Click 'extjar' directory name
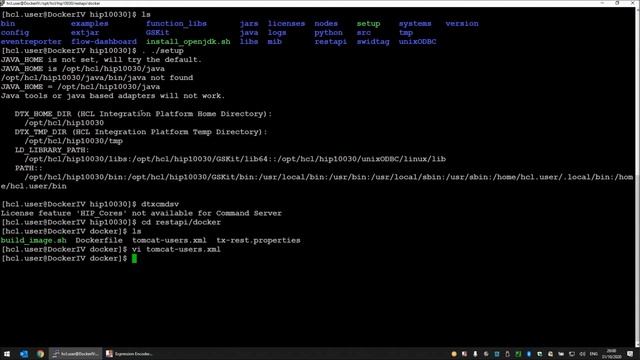Image resolution: width=640 pixels, height=360 pixels. (x=85, y=33)
